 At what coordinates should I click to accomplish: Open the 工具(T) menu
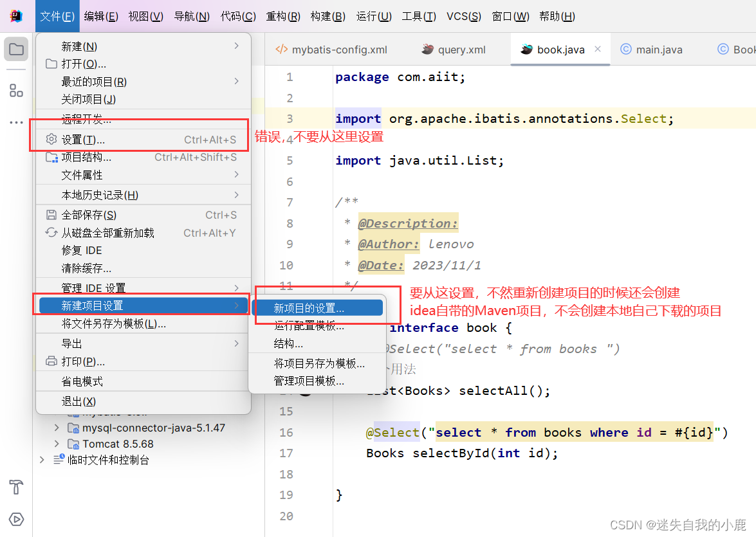pyautogui.click(x=419, y=16)
